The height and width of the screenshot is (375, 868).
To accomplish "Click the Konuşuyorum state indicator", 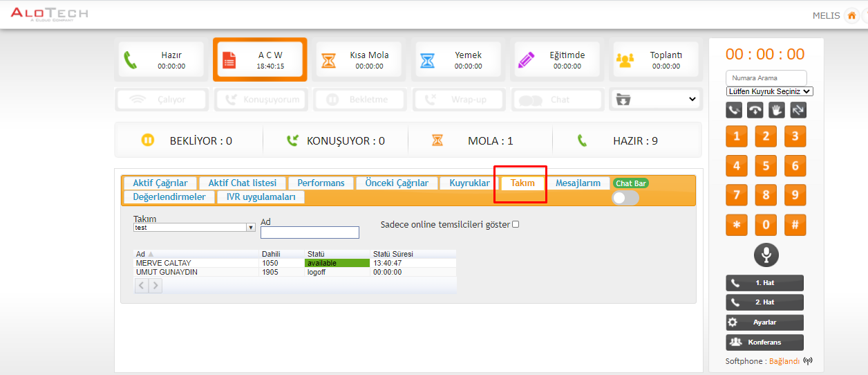I will tap(262, 100).
